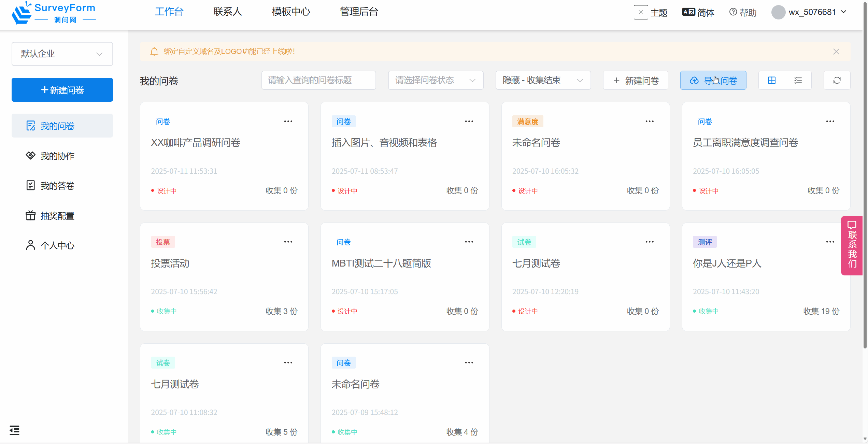
Task: Collapse the sidebar with bottom-left icon
Action: pos(14,430)
